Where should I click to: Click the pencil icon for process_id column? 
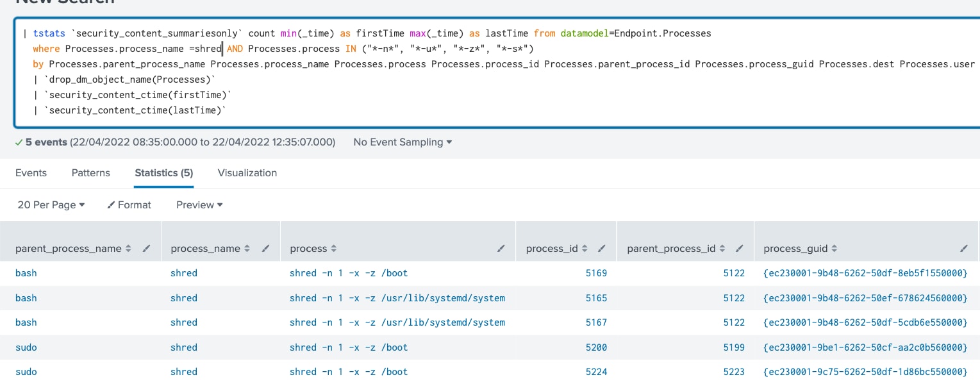(601, 249)
